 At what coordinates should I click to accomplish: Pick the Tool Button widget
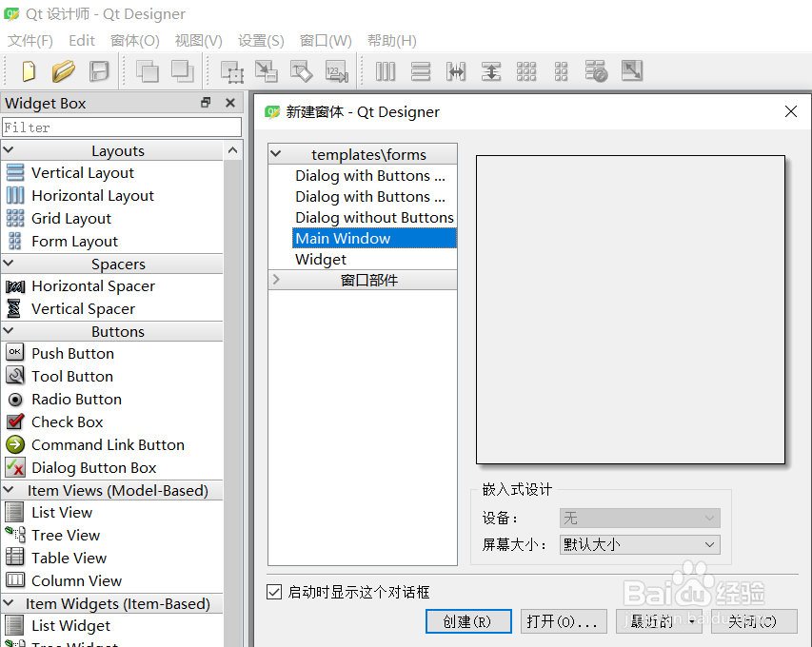59,376
